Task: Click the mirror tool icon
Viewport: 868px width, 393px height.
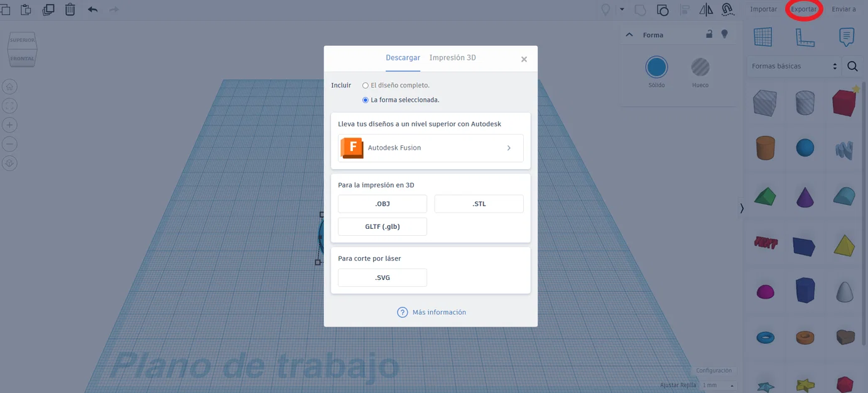Action: (706, 9)
